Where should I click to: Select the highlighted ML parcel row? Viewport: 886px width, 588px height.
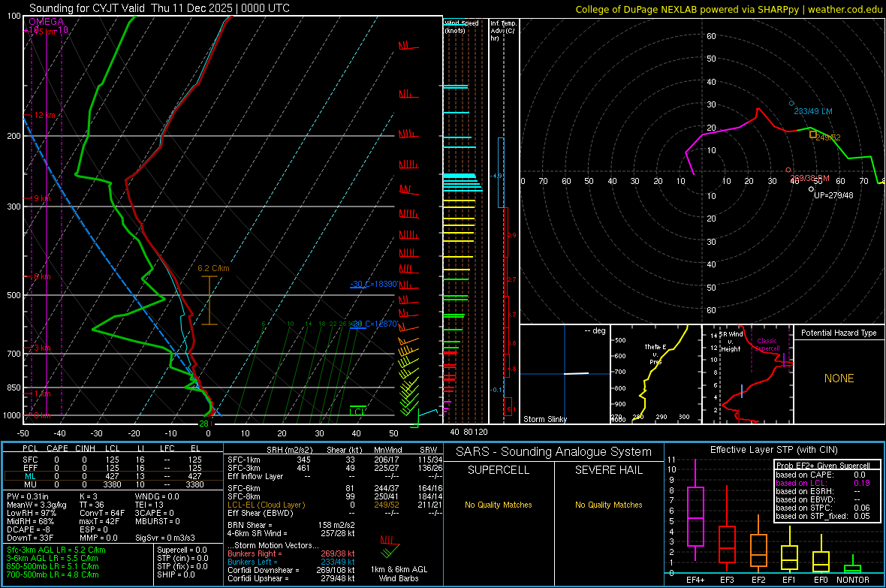(113, 476)
